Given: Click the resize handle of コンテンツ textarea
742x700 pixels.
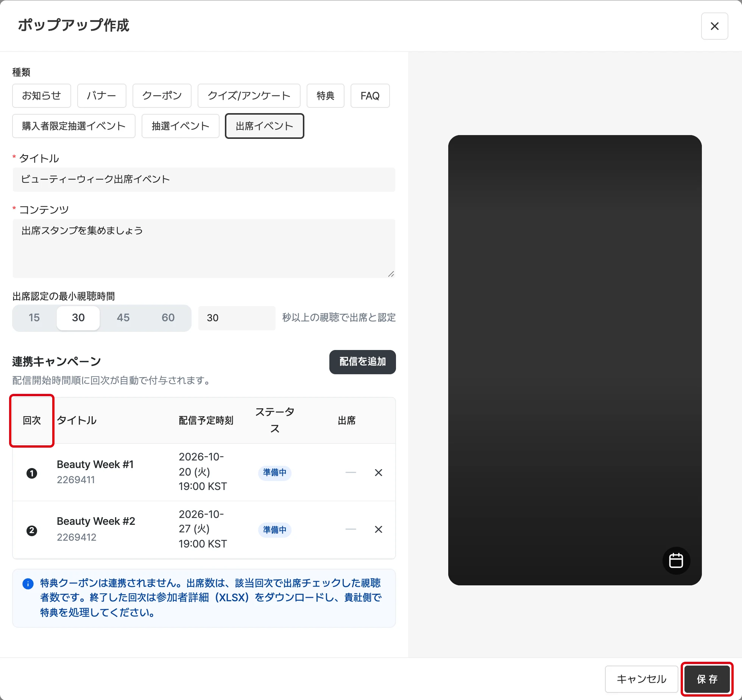Looking at the screenshot, I should (391, 274).
